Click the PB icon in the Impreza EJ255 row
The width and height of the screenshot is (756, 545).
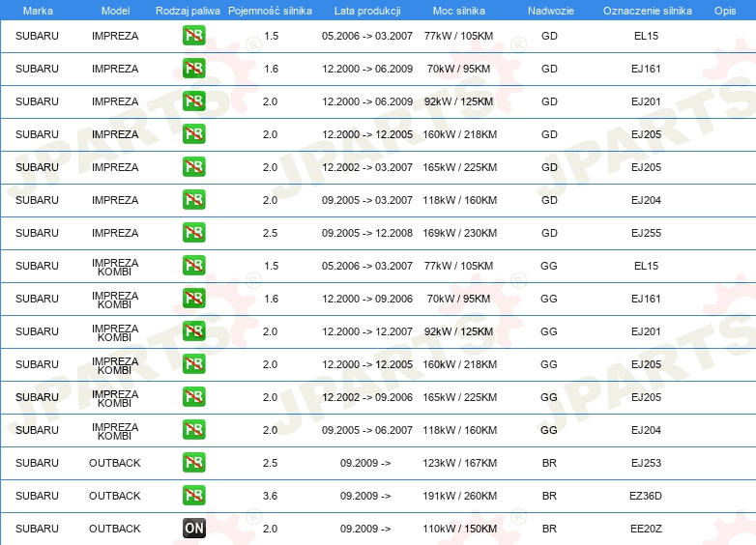pos(193,233)
